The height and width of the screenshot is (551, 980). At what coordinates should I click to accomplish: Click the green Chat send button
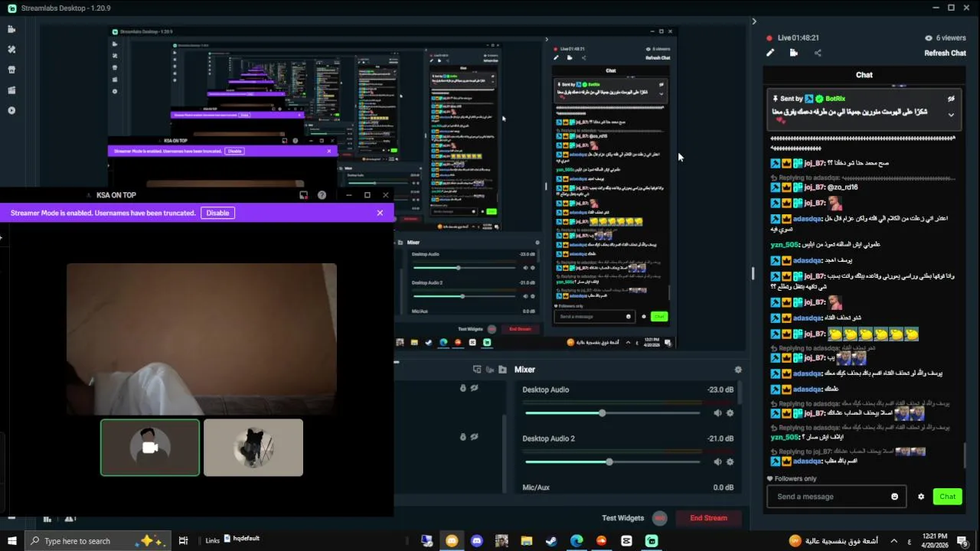click(x=948, y=497)
